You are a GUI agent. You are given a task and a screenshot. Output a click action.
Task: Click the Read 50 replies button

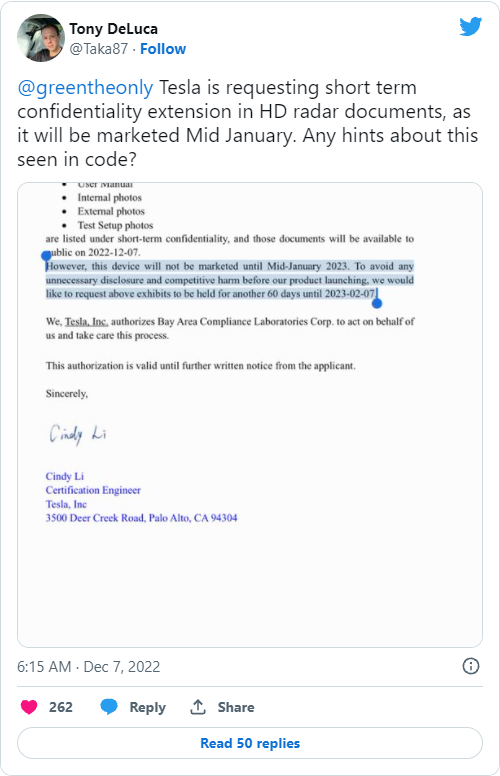(250, 743)
